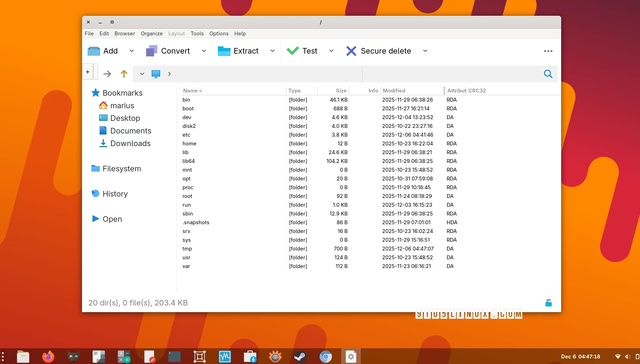Open more toolbar options via ellipsis icon
Image resolution: width=640 pixels, height=364 pixels.
[x=548, y=51]
